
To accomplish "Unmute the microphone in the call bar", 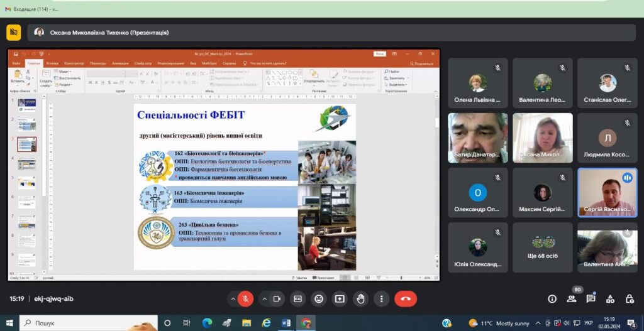I will click(x=246, y=299).
